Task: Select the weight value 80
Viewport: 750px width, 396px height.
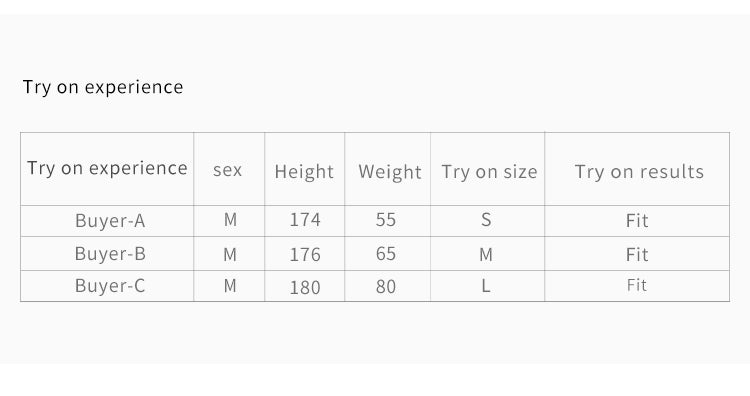Action: tap(386, 287)
